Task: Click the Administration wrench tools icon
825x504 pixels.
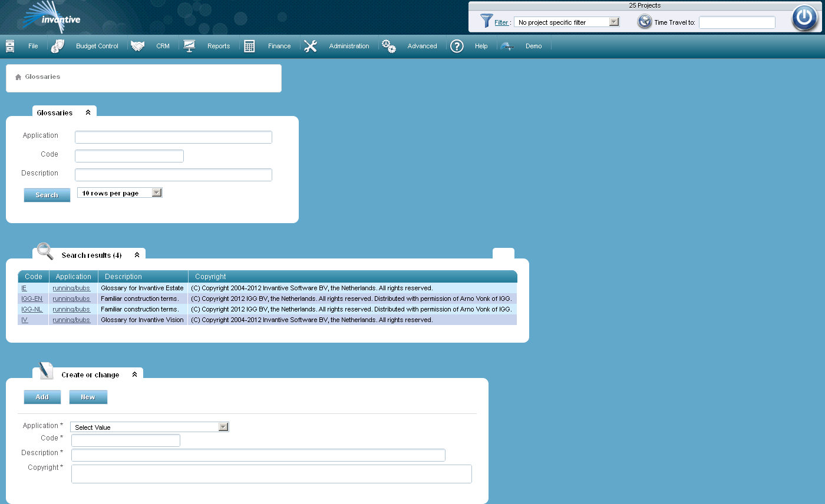Action: click(311, 46)
